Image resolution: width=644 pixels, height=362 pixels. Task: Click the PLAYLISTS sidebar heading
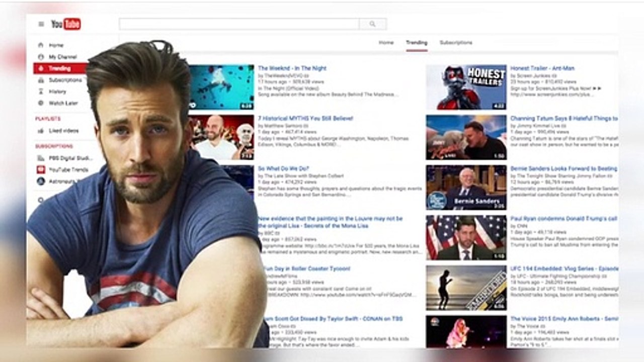[x=48, y=119]
